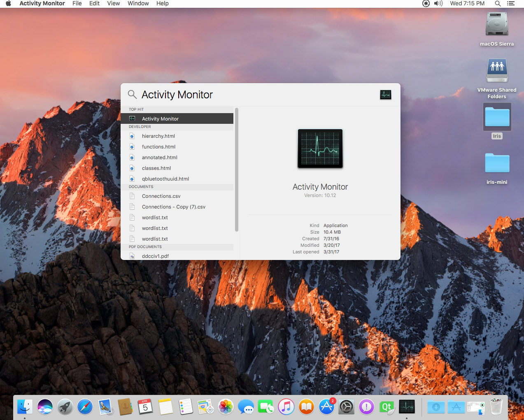Open App Store icon in dock
Screen dimensions: 524x420
[x=326, y=407]
